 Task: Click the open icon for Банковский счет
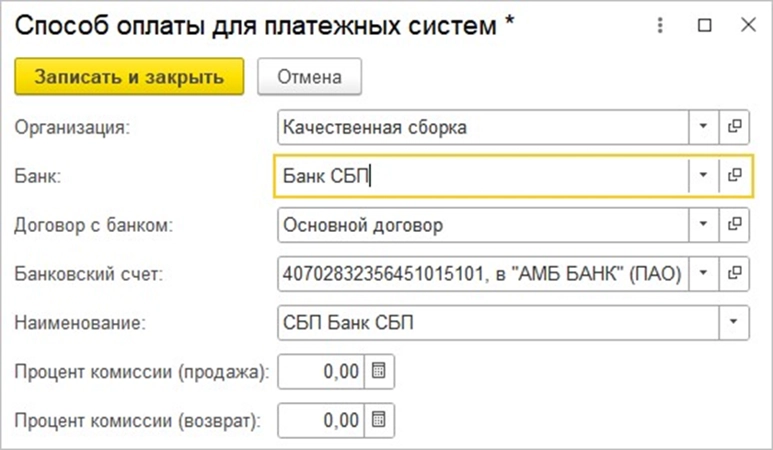click(x=734, y=272)
